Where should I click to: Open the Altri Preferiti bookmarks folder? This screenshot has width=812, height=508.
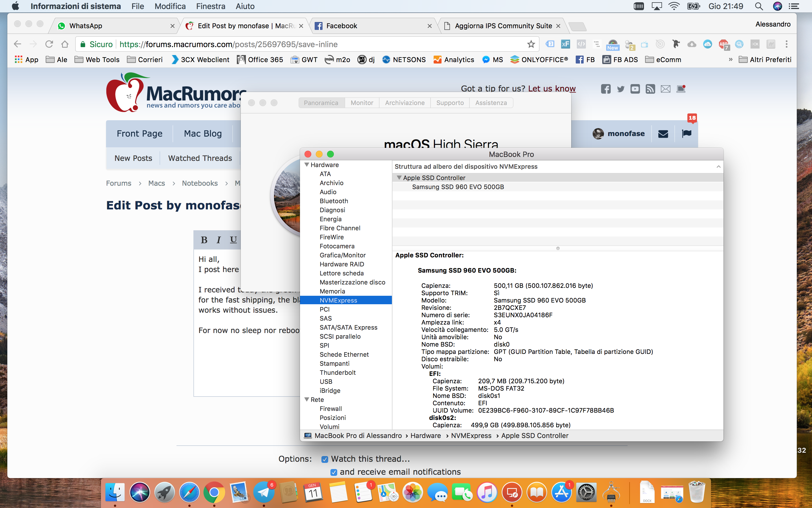pos(765,60)
